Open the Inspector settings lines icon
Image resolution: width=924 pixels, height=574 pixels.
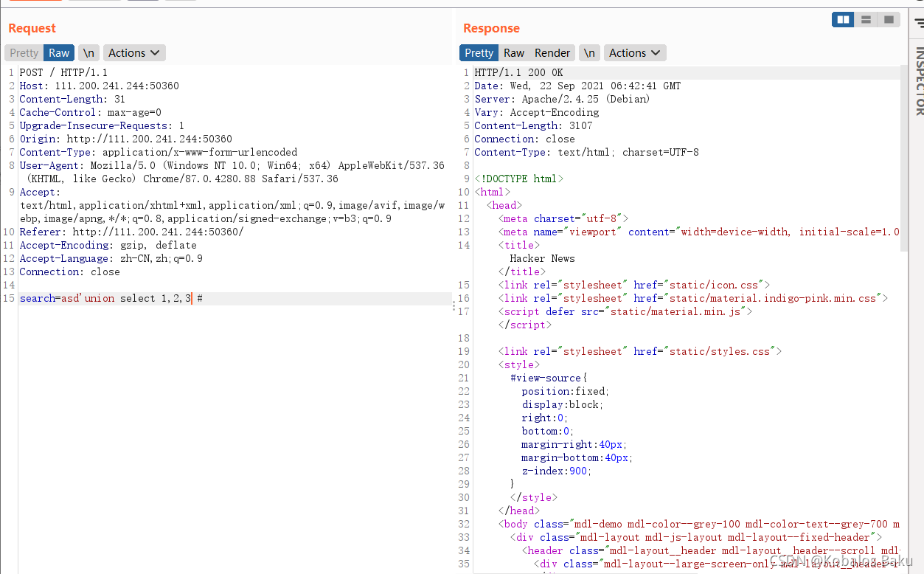pos(919,23)
